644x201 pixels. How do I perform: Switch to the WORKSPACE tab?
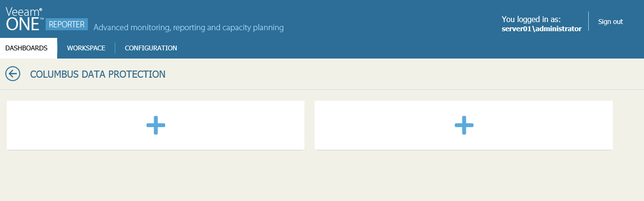pyautogui.click(x=86, y=48)
